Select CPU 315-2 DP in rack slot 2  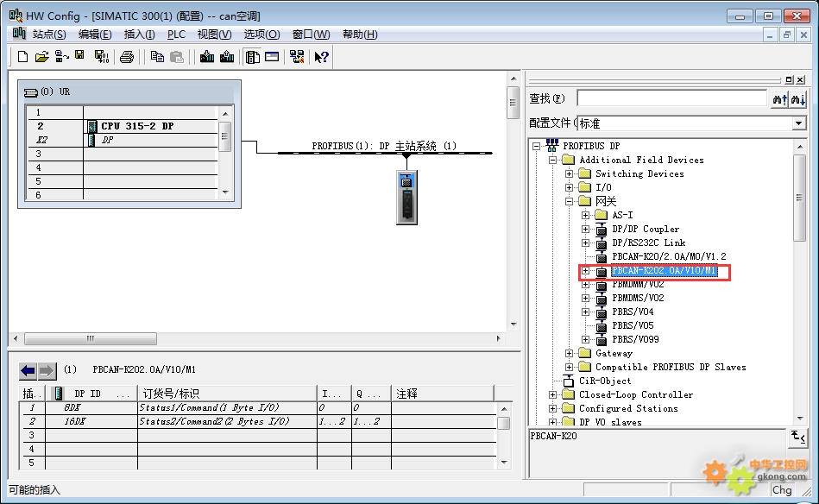tap(137, 126)
